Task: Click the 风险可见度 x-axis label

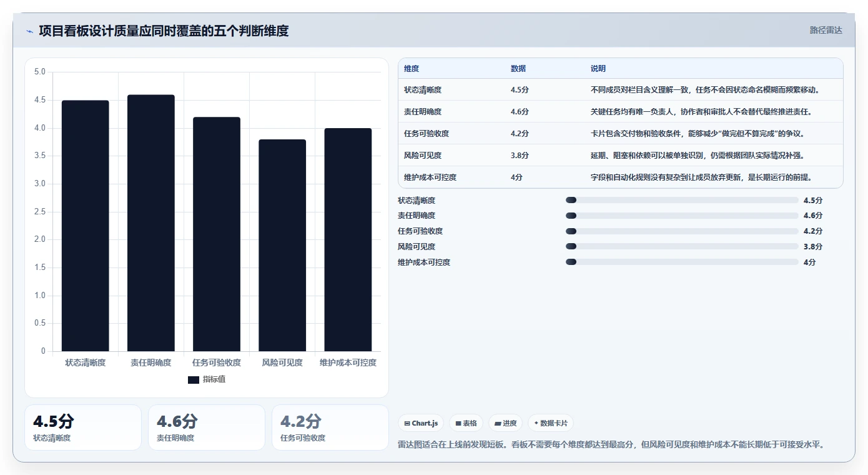Action: 282,362
